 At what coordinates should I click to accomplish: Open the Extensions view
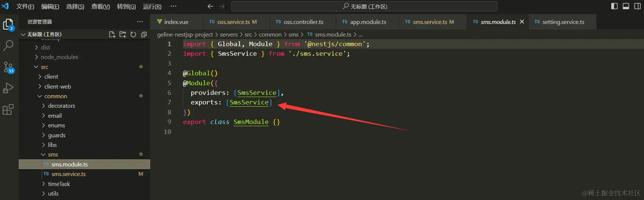click(x=8, y=110)
